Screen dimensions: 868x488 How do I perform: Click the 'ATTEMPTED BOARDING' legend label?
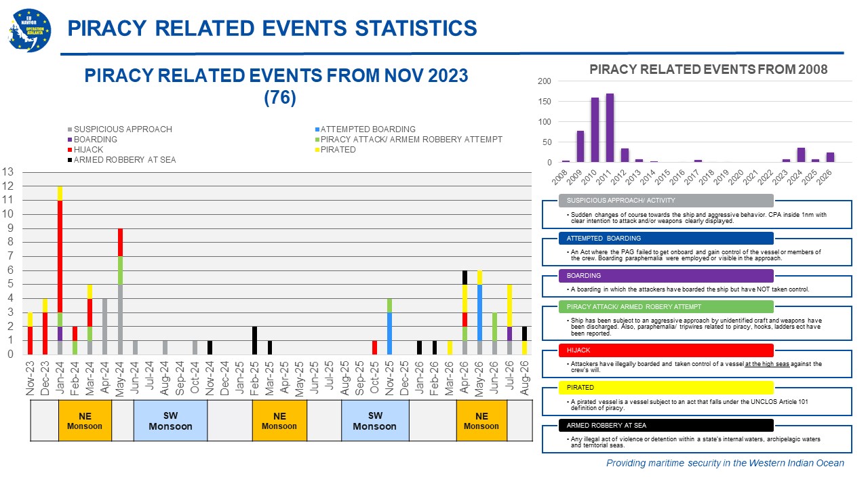coord(368,129)
